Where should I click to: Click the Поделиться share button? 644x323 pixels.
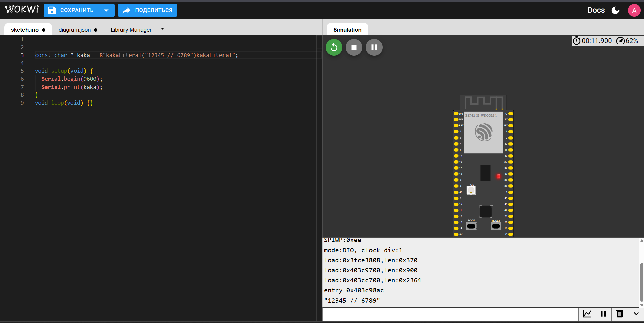(147, 10)
